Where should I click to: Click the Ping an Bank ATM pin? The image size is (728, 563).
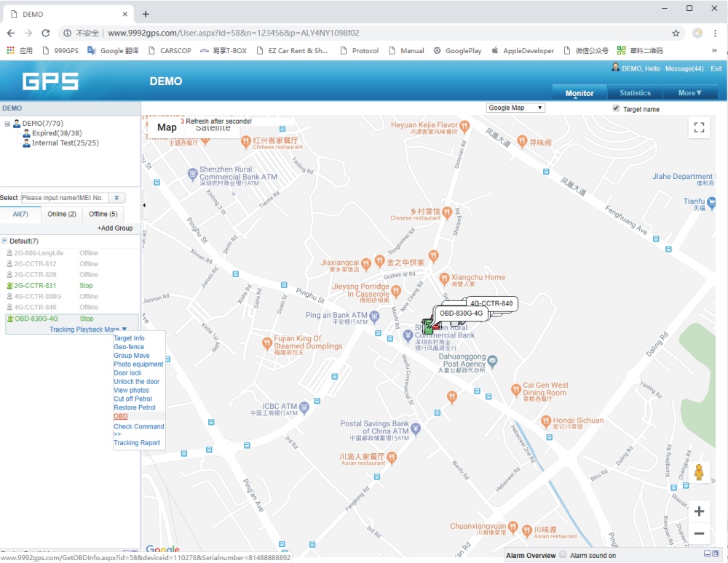pyautogui.click(x=374, y=316)
